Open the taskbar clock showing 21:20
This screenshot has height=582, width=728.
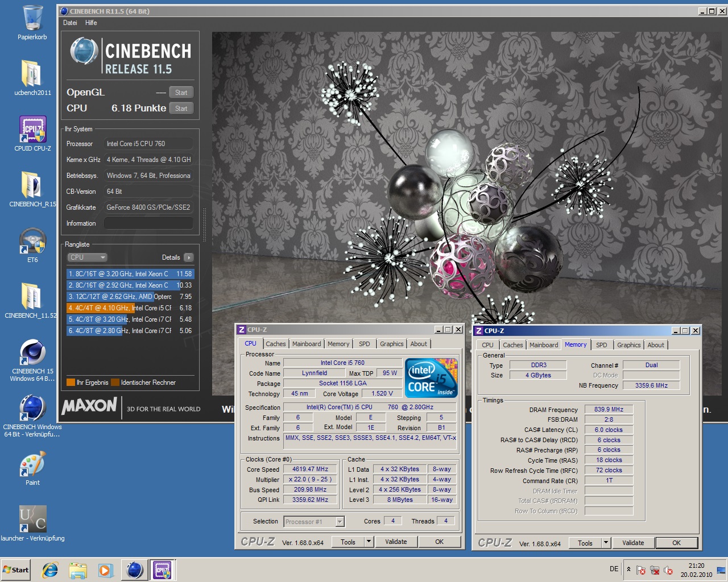(x=696, y=570)
